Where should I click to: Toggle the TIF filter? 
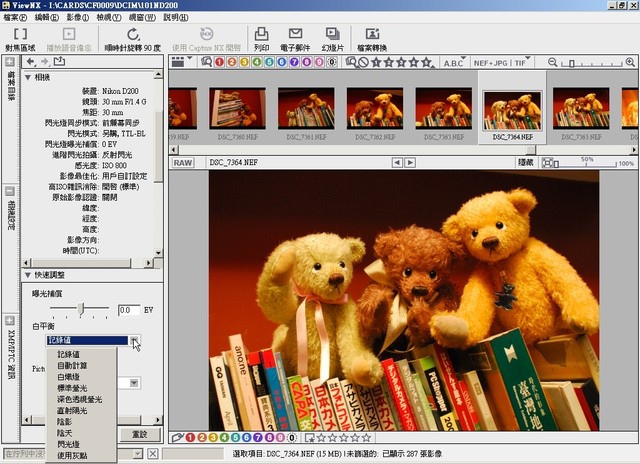[x=522, y=62]
